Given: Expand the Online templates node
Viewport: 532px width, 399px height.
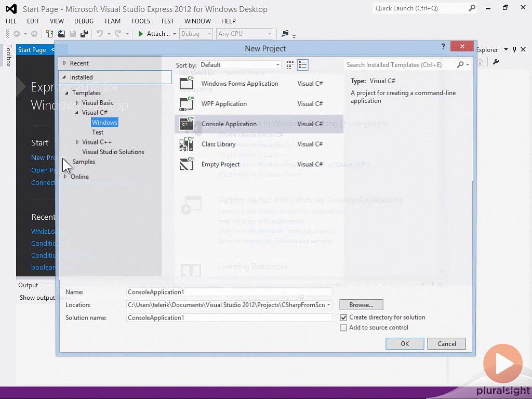Looking at the screenshot, I should pos(65,177).
